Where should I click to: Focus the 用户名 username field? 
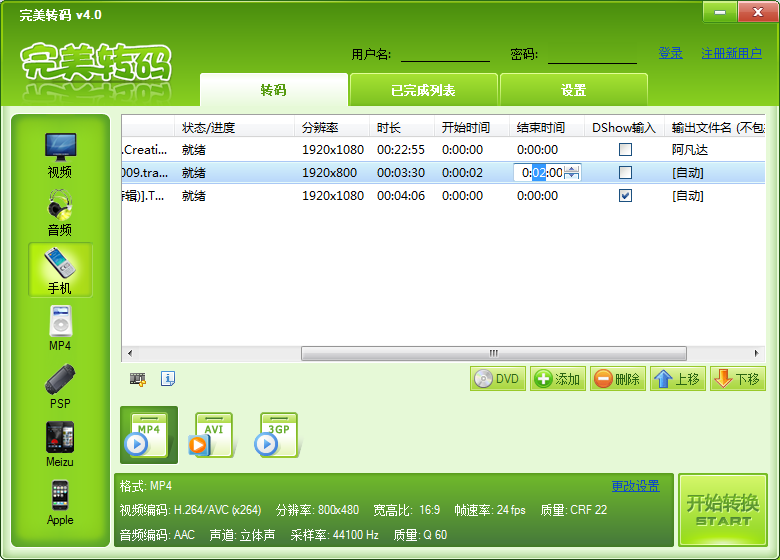[446, 54]
